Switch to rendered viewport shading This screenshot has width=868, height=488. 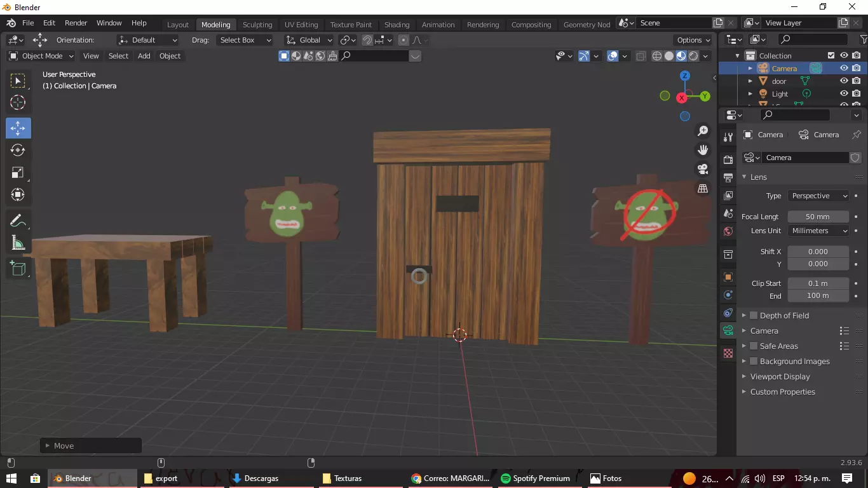click(693, 56)
